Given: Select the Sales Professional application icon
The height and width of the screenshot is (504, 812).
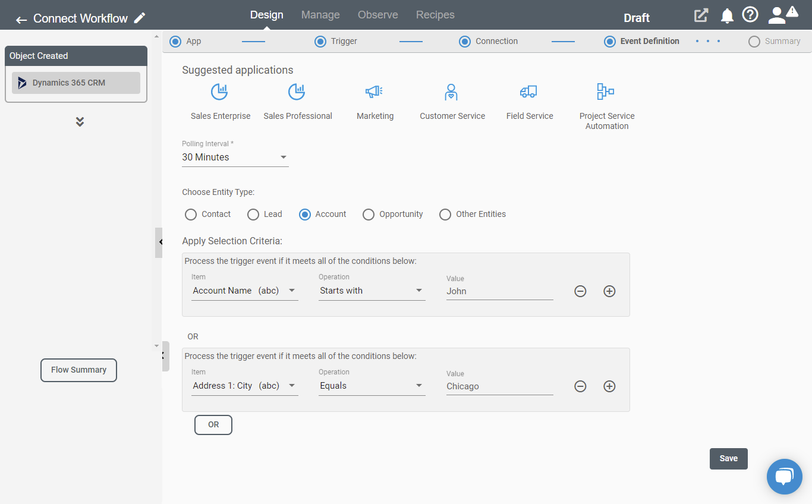Looking at the screenshot, I should 297,92.
